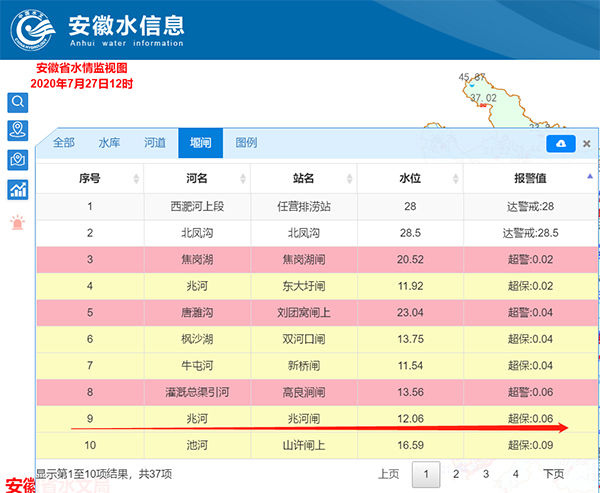Click station name 山许闸上

point(304,445)
